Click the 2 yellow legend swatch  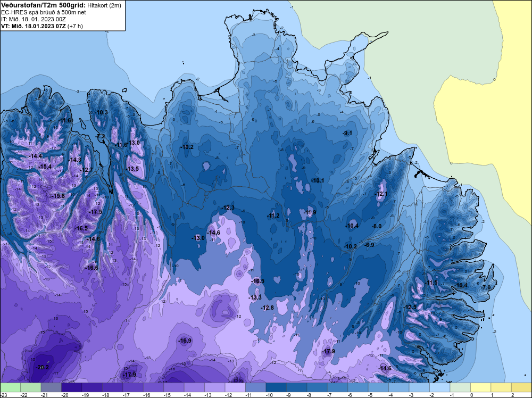tap(521, 387)
